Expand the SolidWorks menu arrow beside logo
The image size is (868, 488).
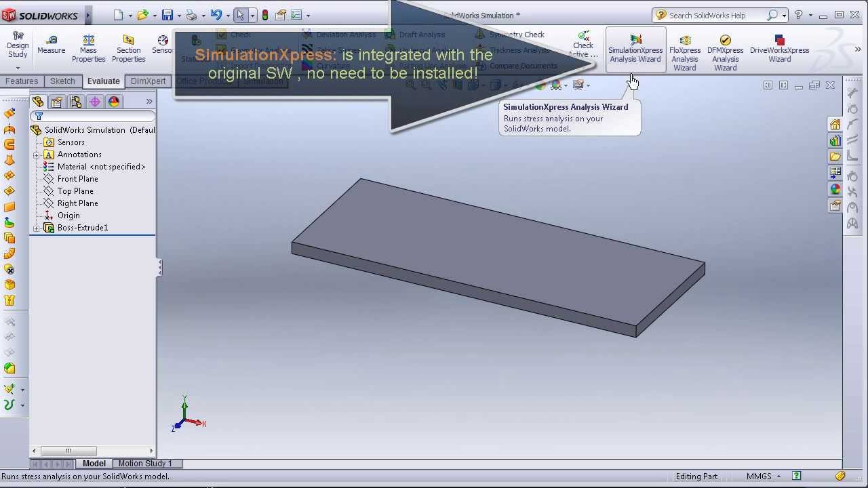coord(88,15)
